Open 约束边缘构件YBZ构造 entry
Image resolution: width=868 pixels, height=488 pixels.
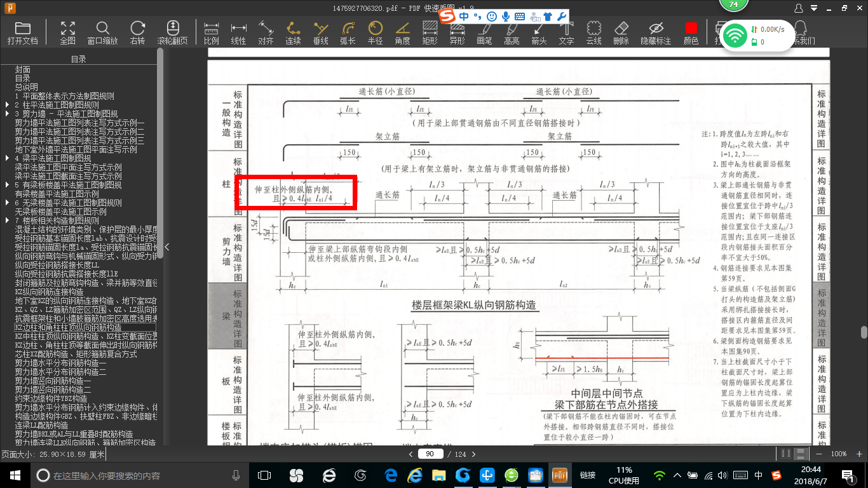tap(51, 398)
